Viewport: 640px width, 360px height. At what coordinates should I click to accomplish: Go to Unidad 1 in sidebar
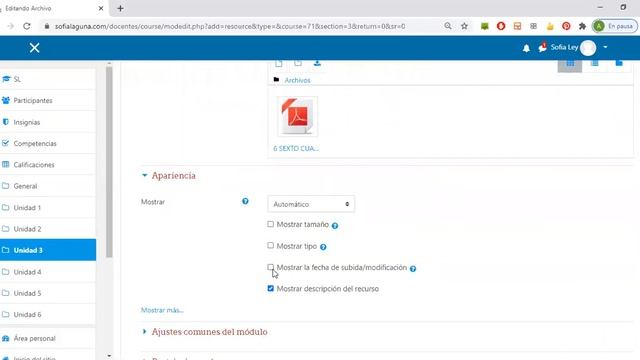(x=48, y=208)
